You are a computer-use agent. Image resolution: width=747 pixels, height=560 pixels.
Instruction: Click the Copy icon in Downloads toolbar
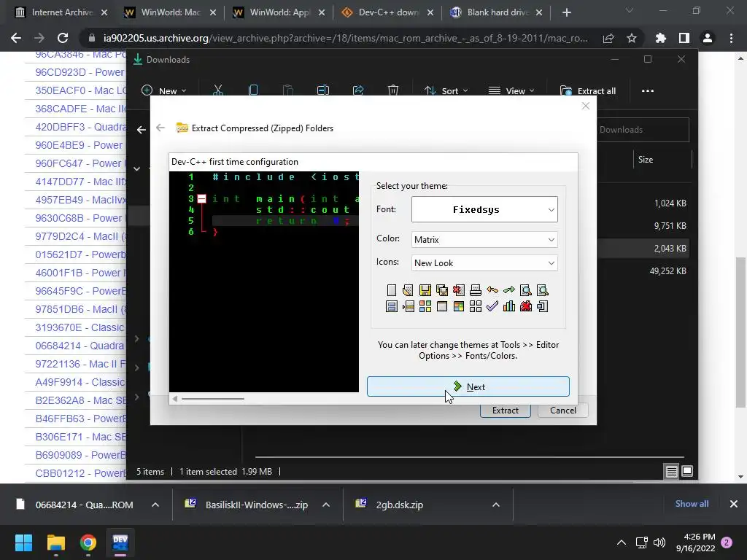point(253,90)
